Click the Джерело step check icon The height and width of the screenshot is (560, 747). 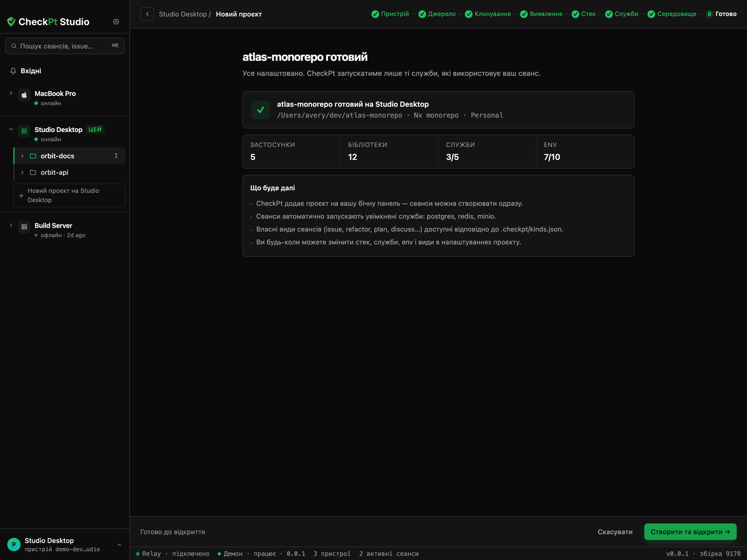pyautogui.click(x=422, y=14)
